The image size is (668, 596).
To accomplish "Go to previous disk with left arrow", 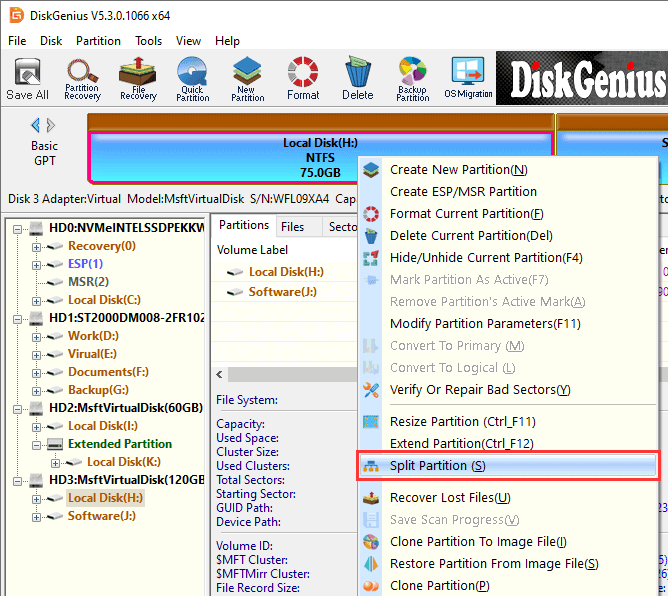I will [36, 125].
